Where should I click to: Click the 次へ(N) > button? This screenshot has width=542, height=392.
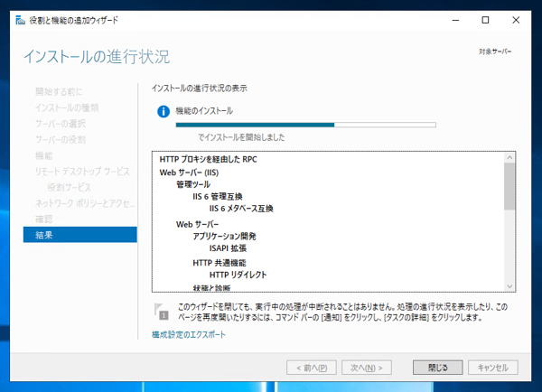(x=367, y=368)
